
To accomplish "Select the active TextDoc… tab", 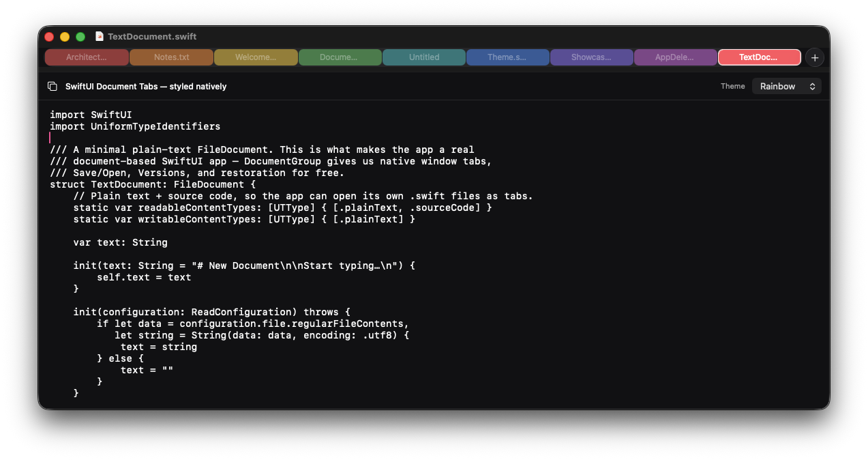I will pos(759,57).
